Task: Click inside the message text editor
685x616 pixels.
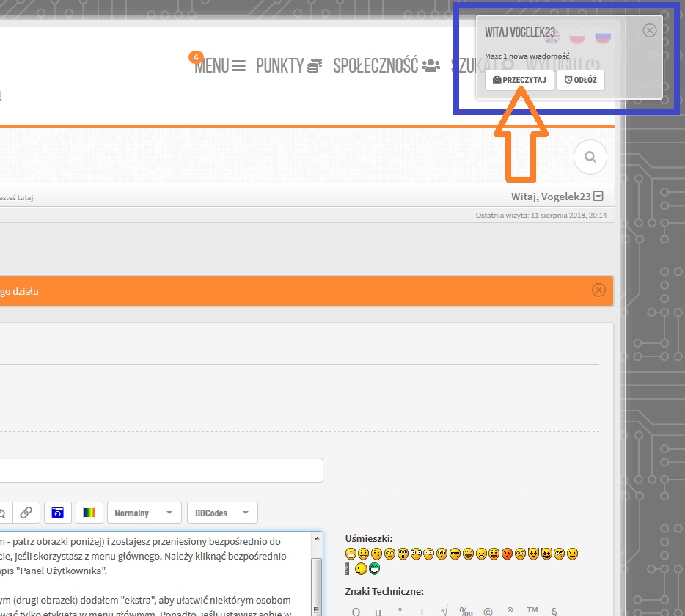Action: [155, 573]
